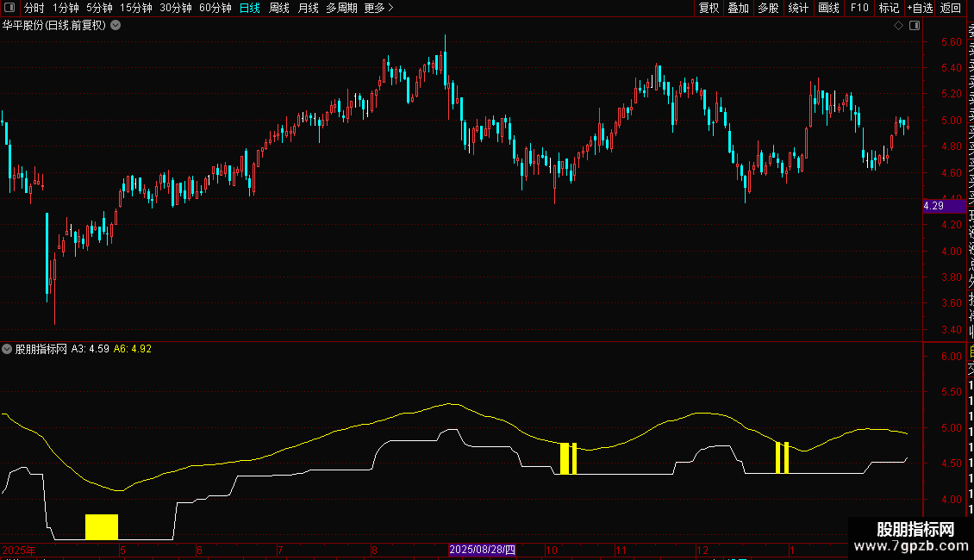Click the A3: 4.59 indicator value

click(x=90, y=349)
